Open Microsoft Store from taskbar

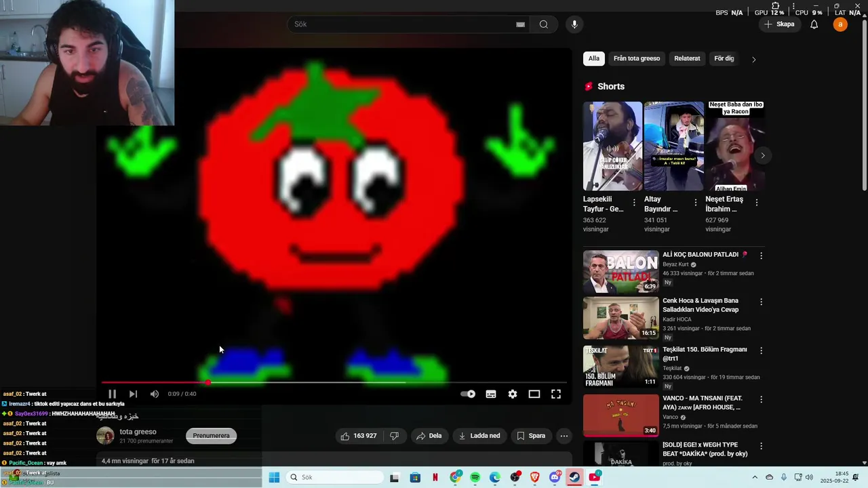point(415,477)
